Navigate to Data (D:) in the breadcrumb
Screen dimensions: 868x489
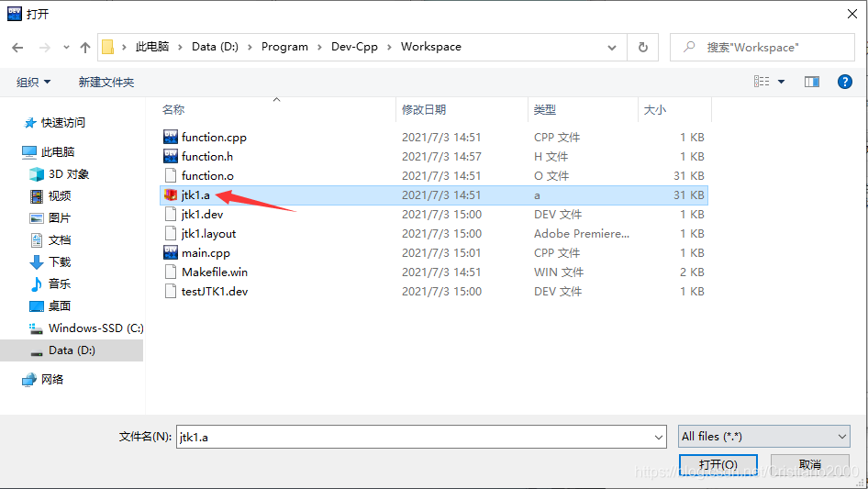(215, 47)
